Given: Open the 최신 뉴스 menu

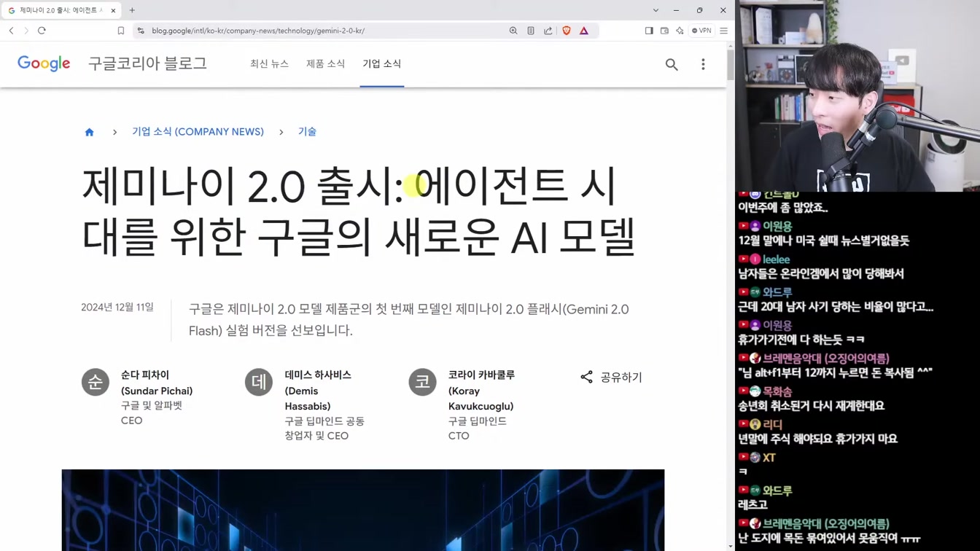Looking at the screenshot, I should (269, 63).
